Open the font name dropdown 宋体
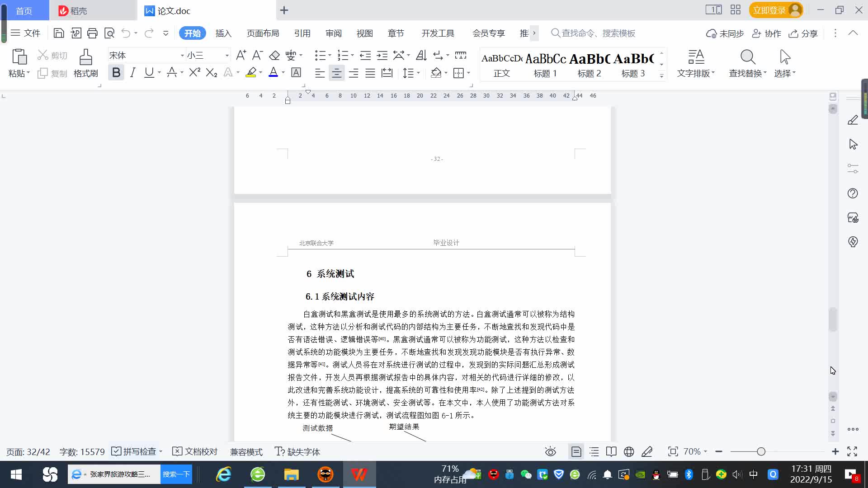868x488 pixels. click(182, 56)
